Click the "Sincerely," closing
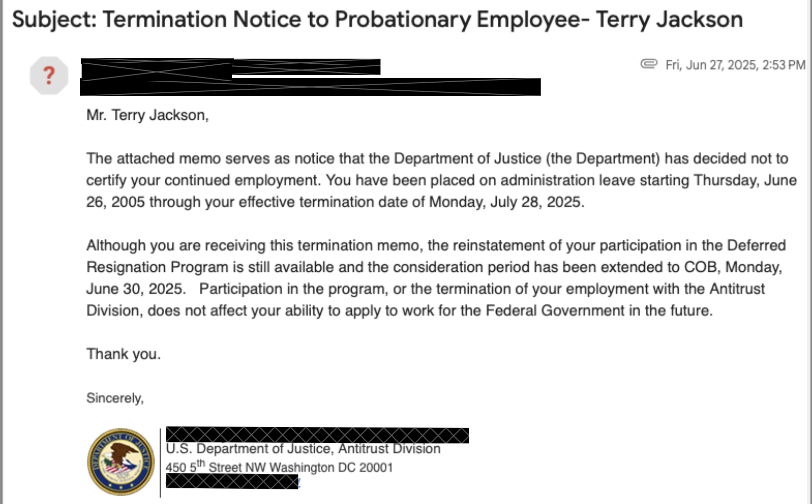Screen dimensions: 812x504 (115, 398)
